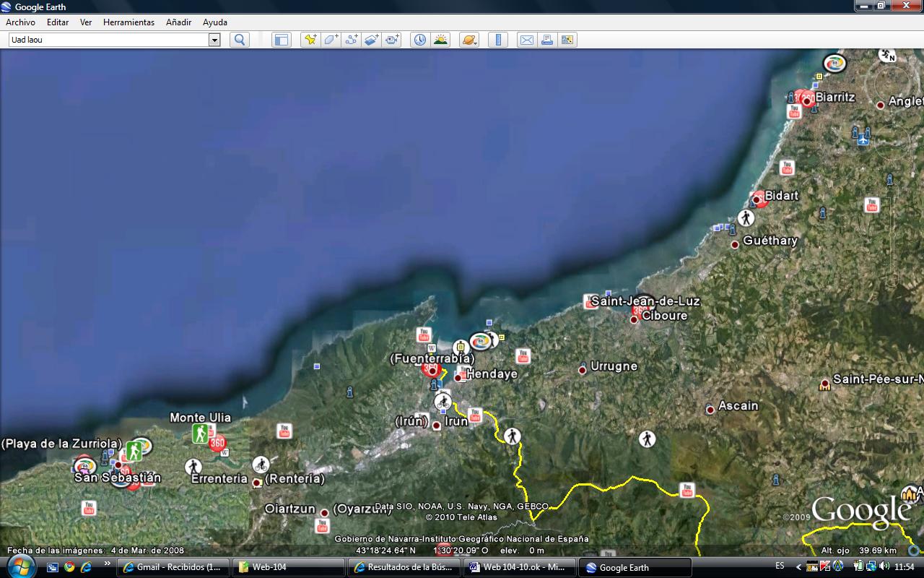This screenshot has width=924, height=578.
Task: Switch to Resultados de la Búsqueda taskbar window
Action: [x=404, y=567]
